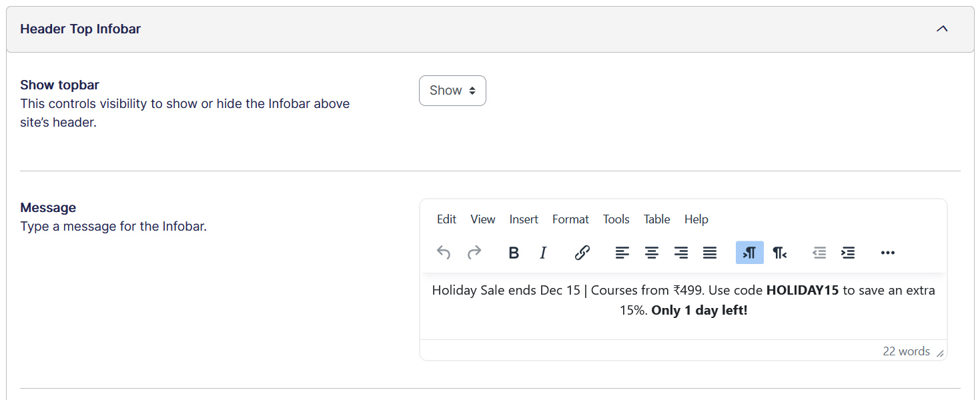The image size is (980, 400).
Task: Insert a link using chain icon
Action: click(x=582, y=253)
